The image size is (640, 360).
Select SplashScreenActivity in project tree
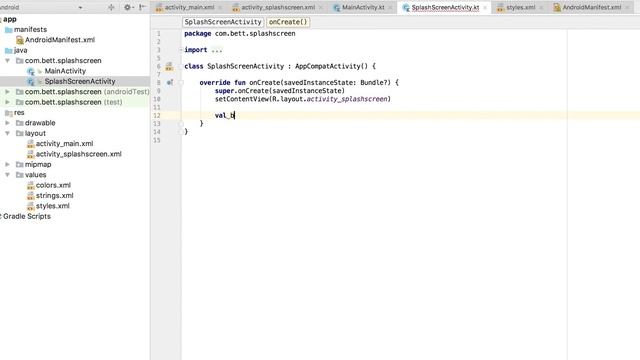(x=80, y=81)
